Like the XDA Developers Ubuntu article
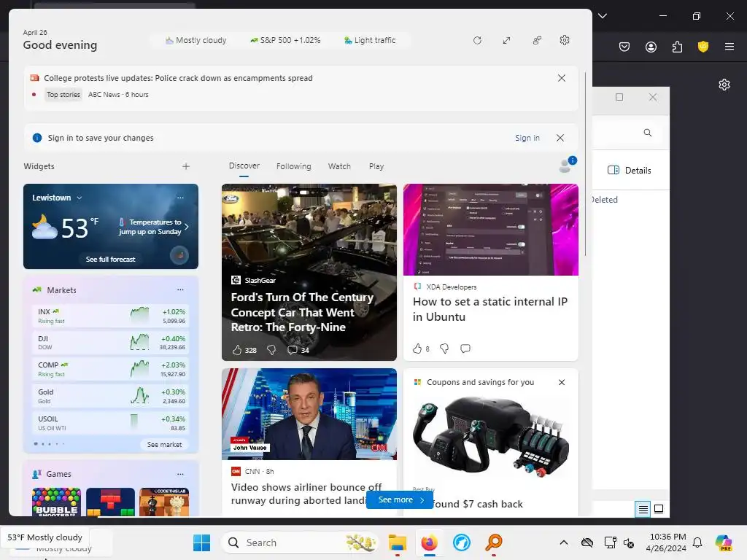The height and width of the screenshot is (560, 747). coord(417,349)
